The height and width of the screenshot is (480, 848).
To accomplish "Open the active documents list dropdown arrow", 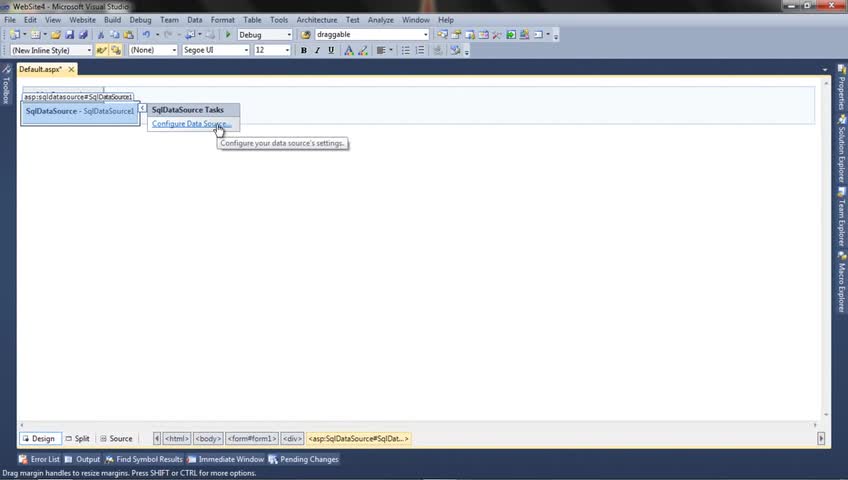I will pos(825,69).
